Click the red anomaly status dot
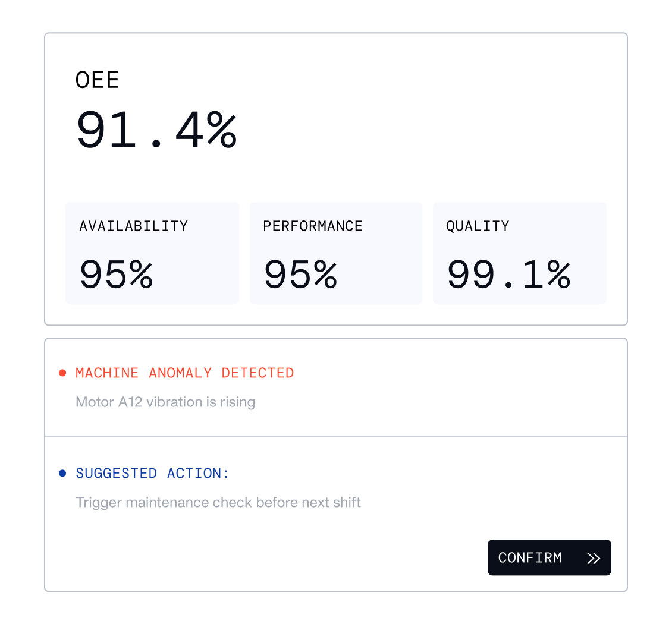This screenshot has height=643, width=672. (62, 373)
